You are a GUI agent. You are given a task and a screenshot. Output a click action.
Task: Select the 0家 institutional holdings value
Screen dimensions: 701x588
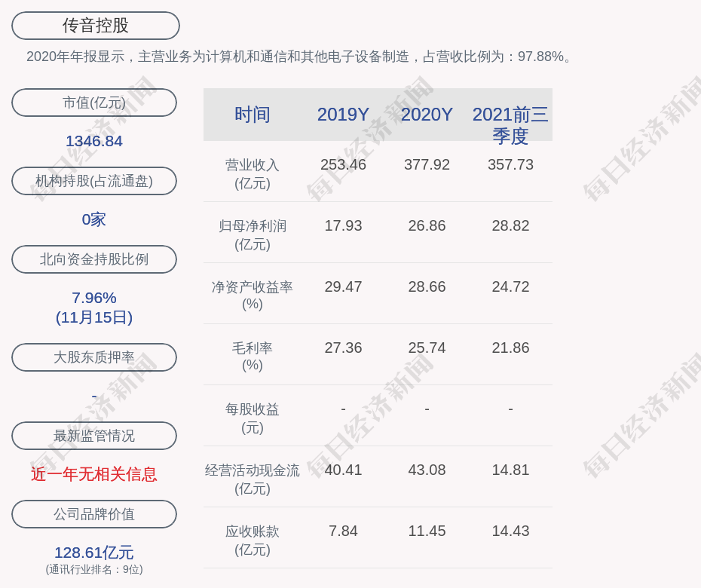click(x=94, y=219)
